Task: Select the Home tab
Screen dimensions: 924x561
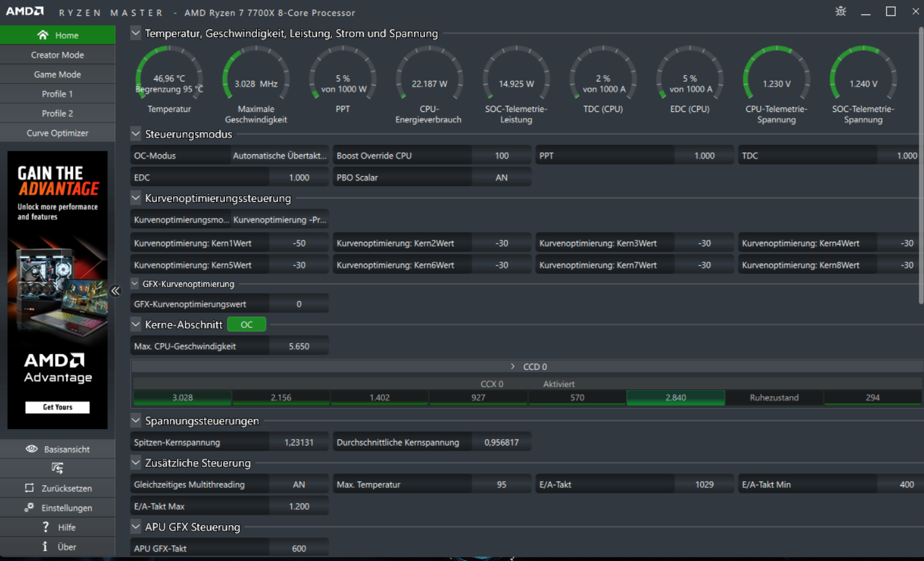Action: (58, 35)
